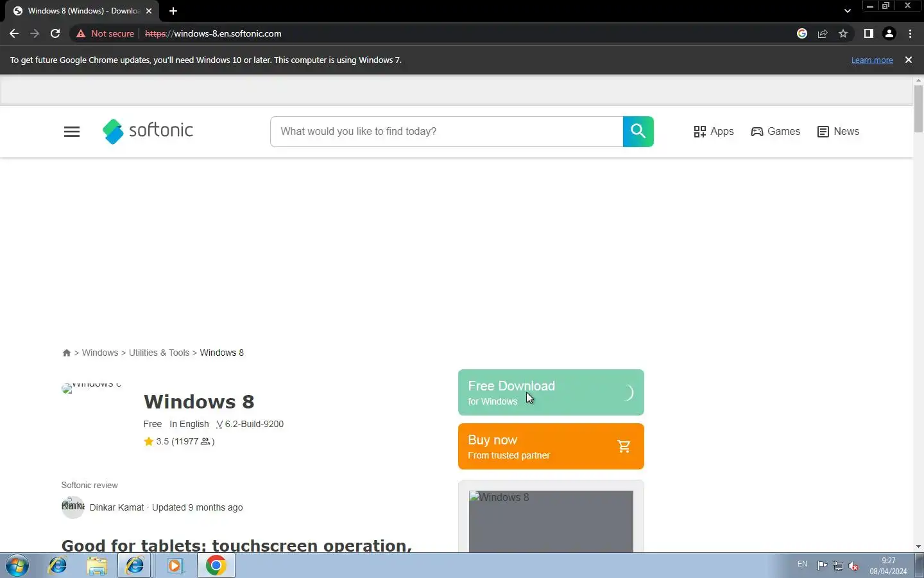Image resolution: width=924 pixels, height=578 pixels.
Task: Select the Windows 8 (Windows) browser tab
Action: click(x=82, y=11)
